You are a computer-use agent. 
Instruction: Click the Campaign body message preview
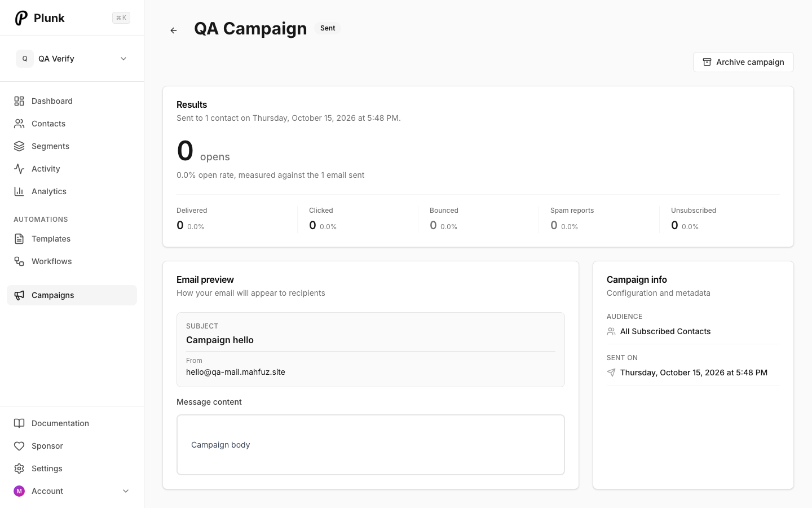click(370, 445)
